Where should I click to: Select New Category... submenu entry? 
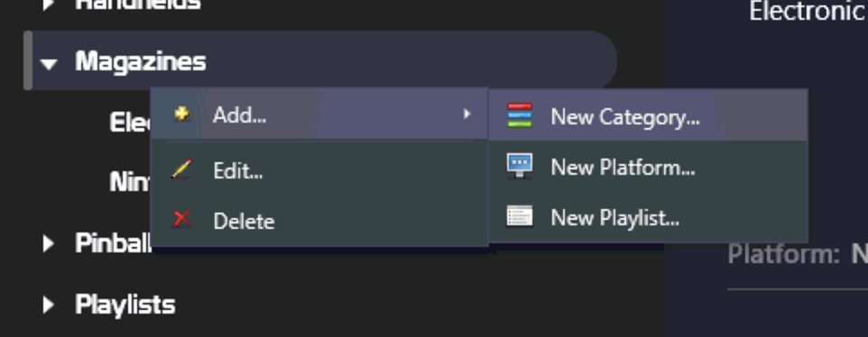click(648, 116)
